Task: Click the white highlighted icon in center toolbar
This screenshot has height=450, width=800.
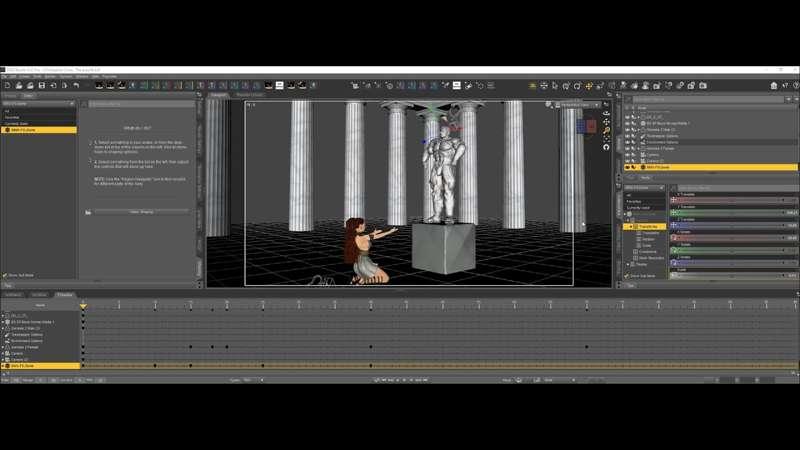Action: tap(457, 86)
